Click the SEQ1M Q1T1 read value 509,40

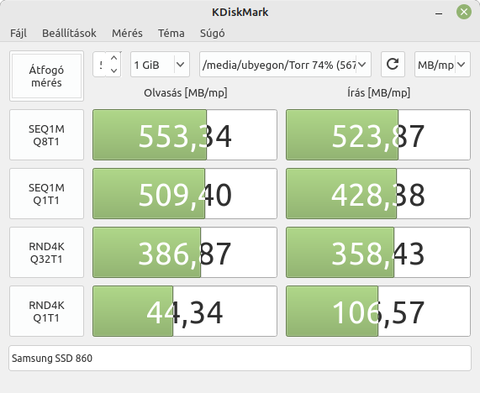[x=185, y=194]
